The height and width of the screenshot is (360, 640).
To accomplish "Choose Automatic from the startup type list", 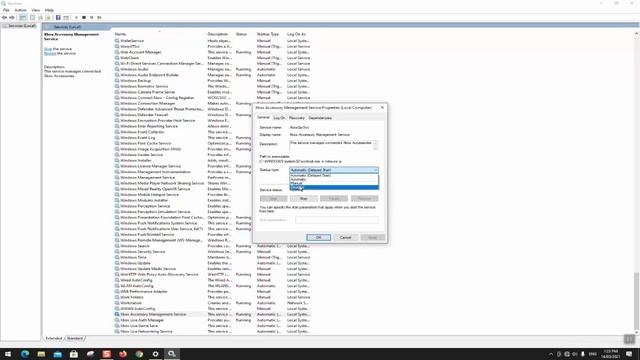I will 334,179.
